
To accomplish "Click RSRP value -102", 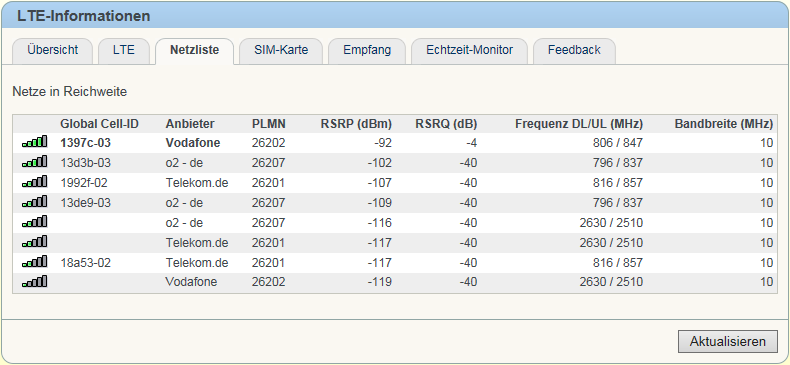I will coord(380,163).
